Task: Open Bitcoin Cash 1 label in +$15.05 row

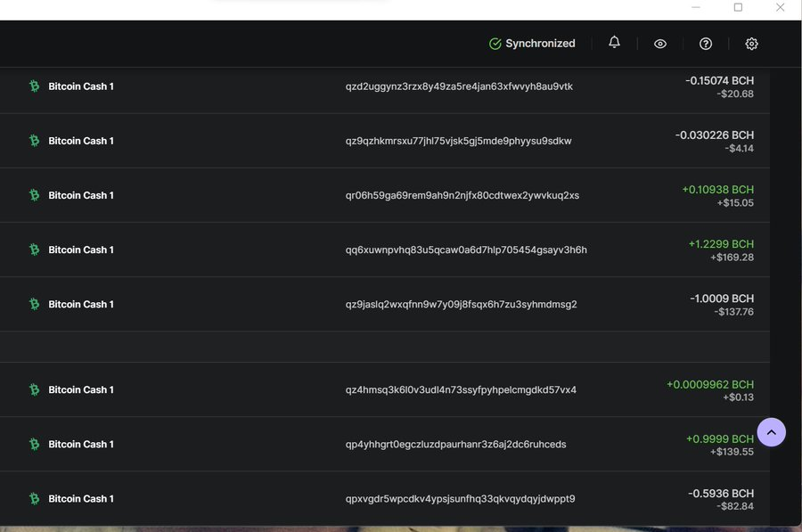Action: click(x=81, y=195)
